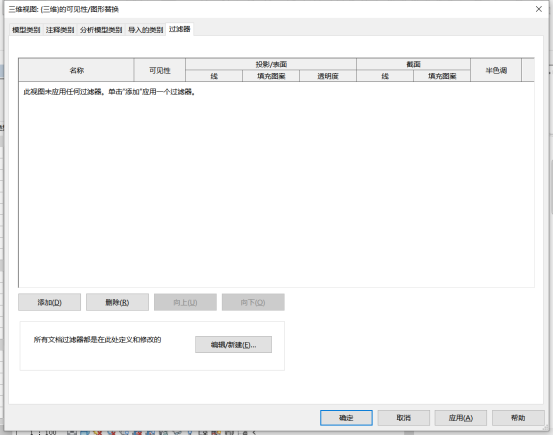Click the 线 header under 截面
Image resolution: width=554 pixels, height=435 pixels.
pos(385,76)
